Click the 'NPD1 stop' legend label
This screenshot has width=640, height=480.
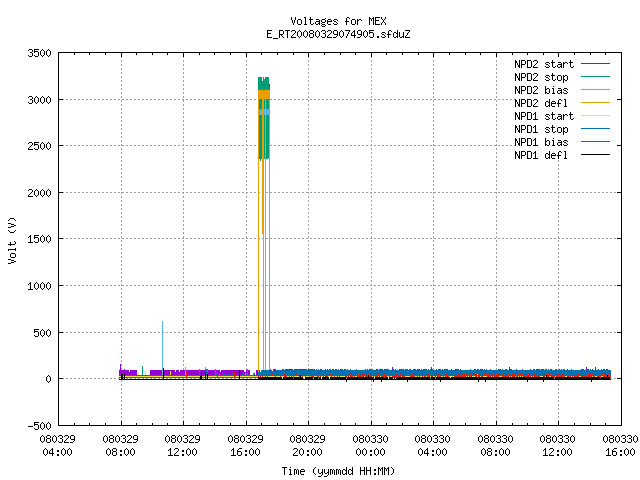tap(541, 129)
